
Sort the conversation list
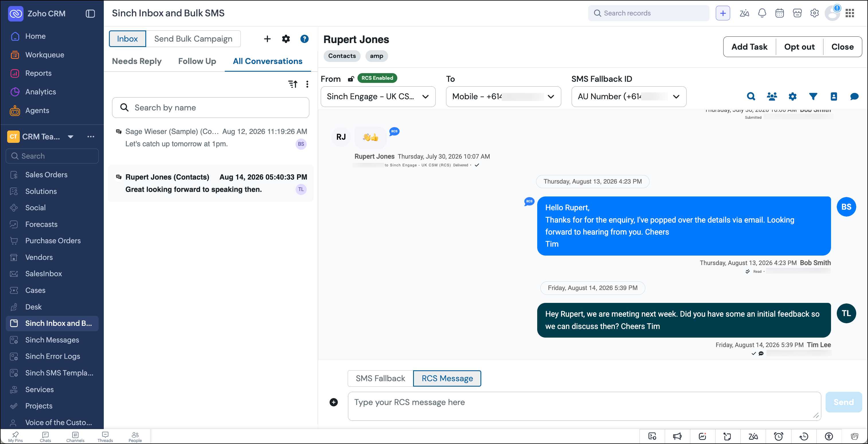[x=293, y=84]
